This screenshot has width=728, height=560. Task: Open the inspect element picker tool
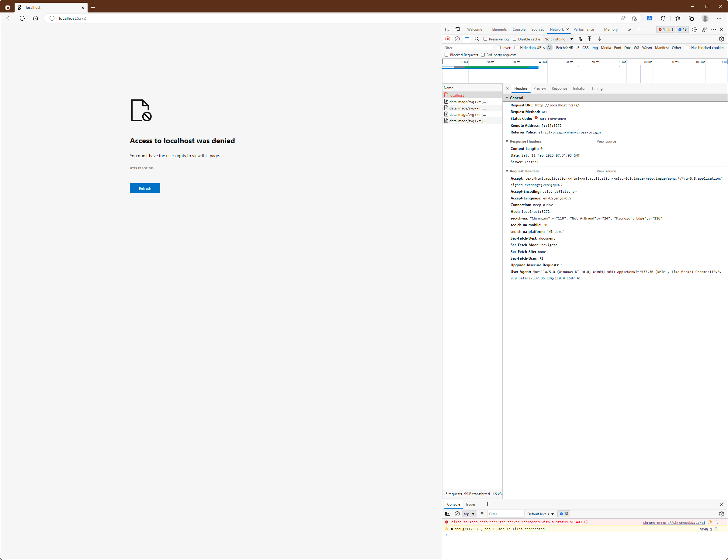[x=448, y=29]
